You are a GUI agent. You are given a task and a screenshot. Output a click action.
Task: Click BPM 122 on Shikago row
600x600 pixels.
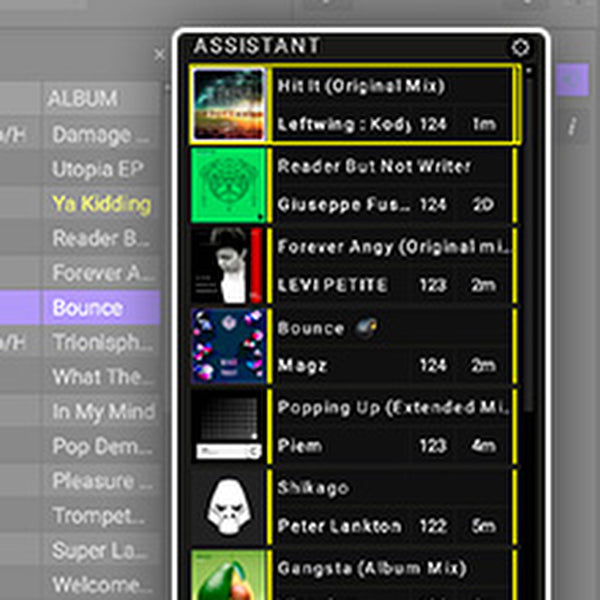433,527
